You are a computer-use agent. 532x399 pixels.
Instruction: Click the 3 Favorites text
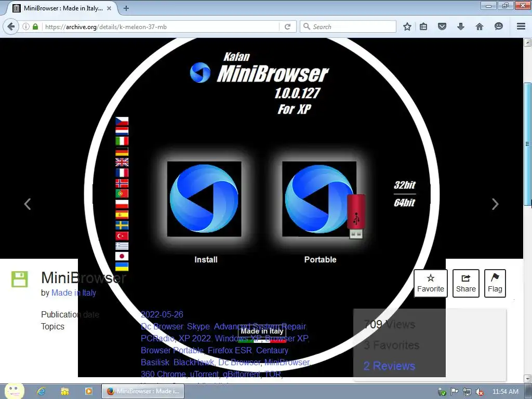[x=392, y=345]
